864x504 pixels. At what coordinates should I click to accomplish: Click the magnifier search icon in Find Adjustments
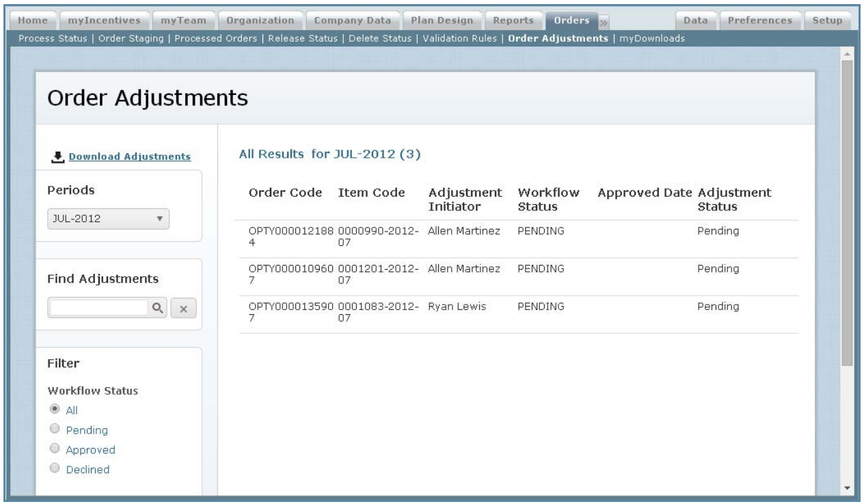[x=157, y=308]
